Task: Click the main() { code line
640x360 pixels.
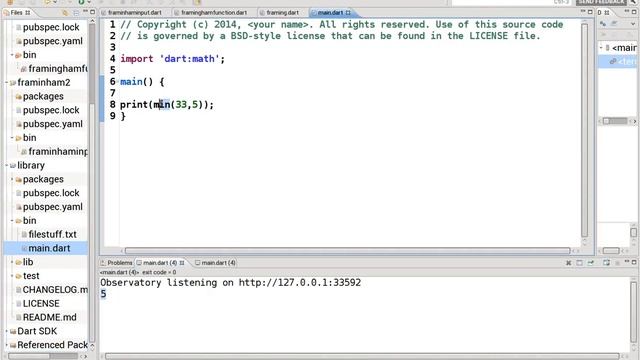Action: tap(142, 82)
